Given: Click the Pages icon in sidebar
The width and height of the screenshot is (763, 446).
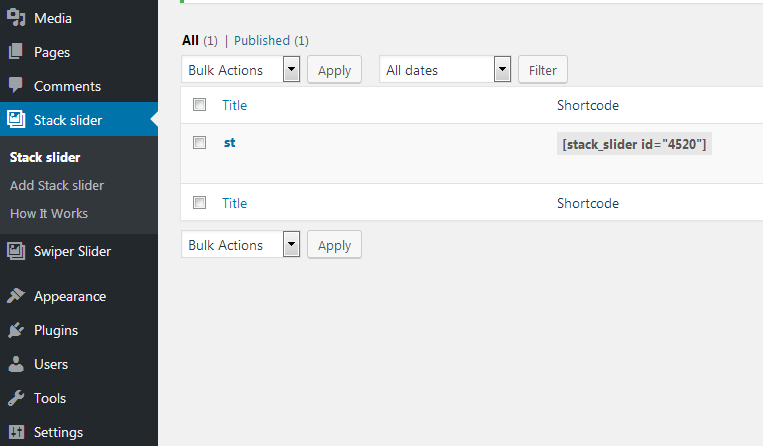Looking at the screenshot, I should 16,52.
